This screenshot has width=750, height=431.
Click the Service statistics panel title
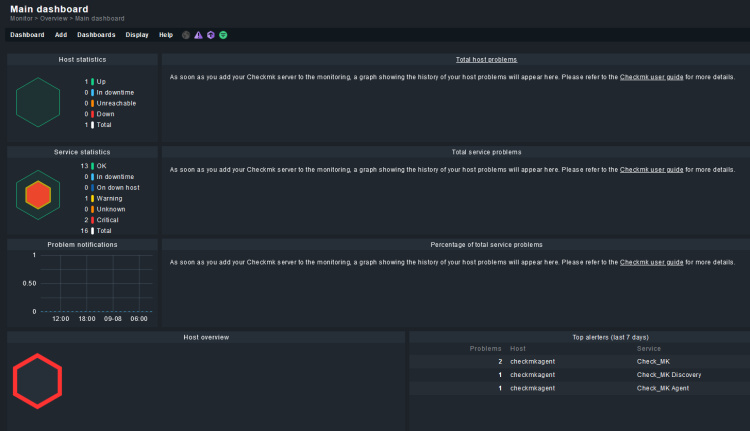tap(82, 152)
